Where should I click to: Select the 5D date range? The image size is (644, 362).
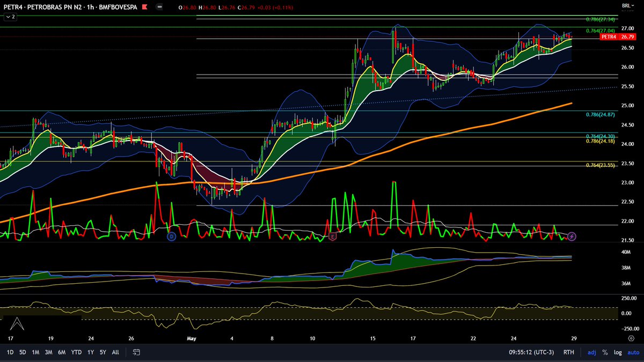[23, 352]
